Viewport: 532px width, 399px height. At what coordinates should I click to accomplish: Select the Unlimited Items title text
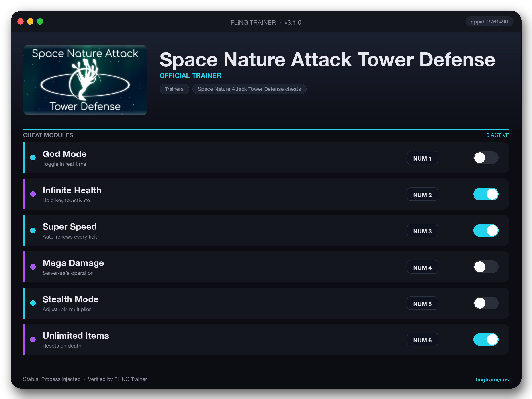pos(76,336)
